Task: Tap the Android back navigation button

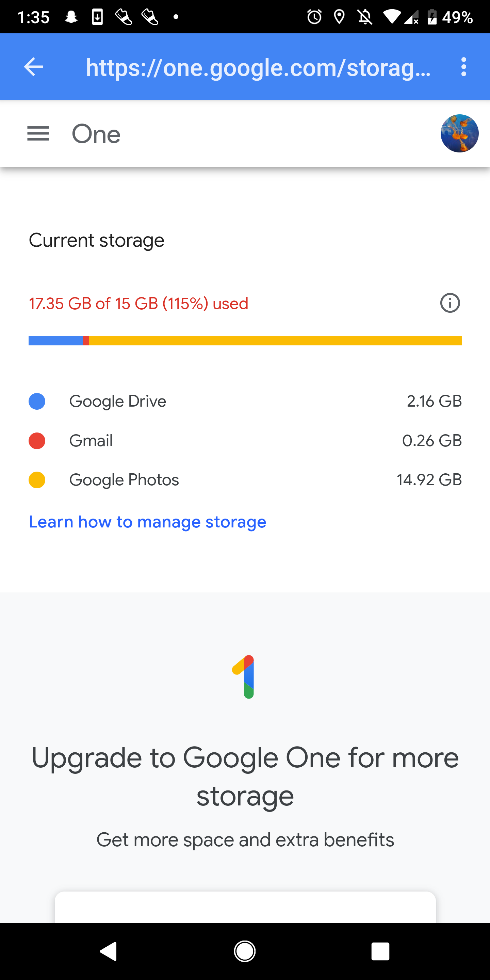Action: [109, 951]
